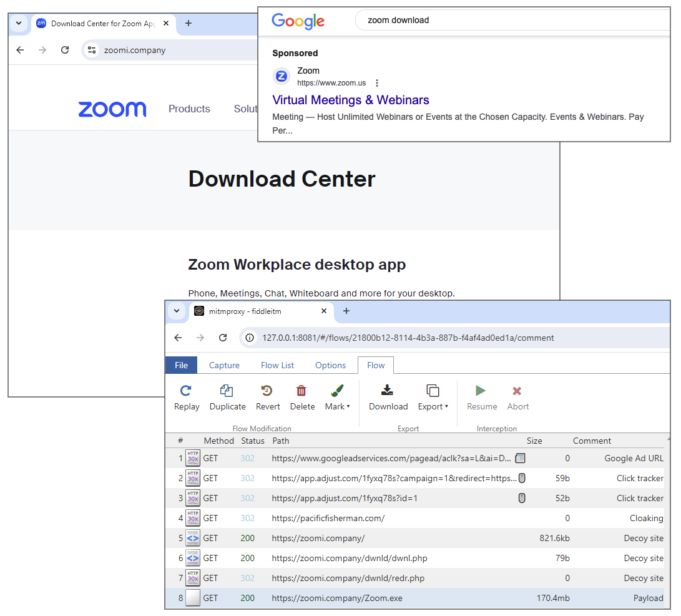This screenshot has height=616, width=681.
Task: Click the mouse icon on the 1fyxq78s?id=1 row
Action: coord(522,498)
